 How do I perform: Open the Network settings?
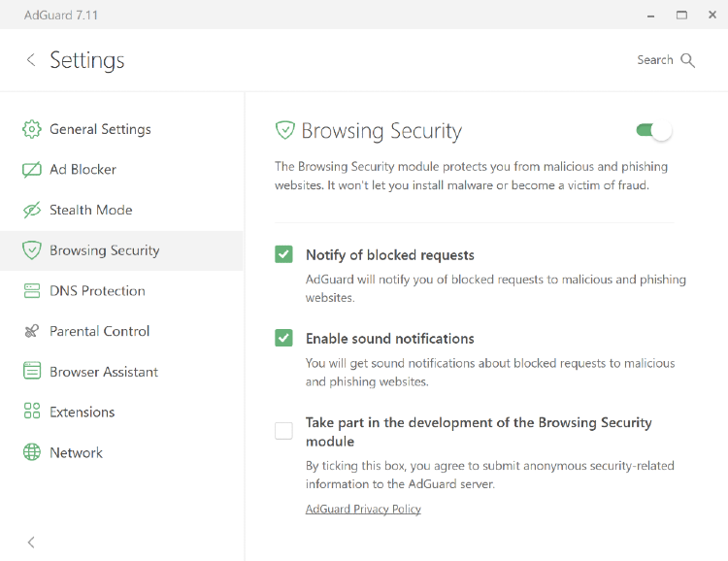tap(121, 452)
